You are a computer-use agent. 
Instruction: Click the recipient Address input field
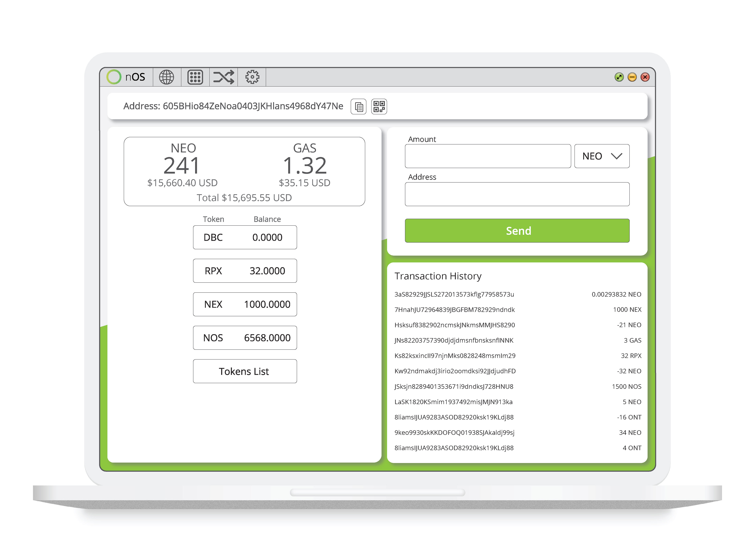(517, 194)
